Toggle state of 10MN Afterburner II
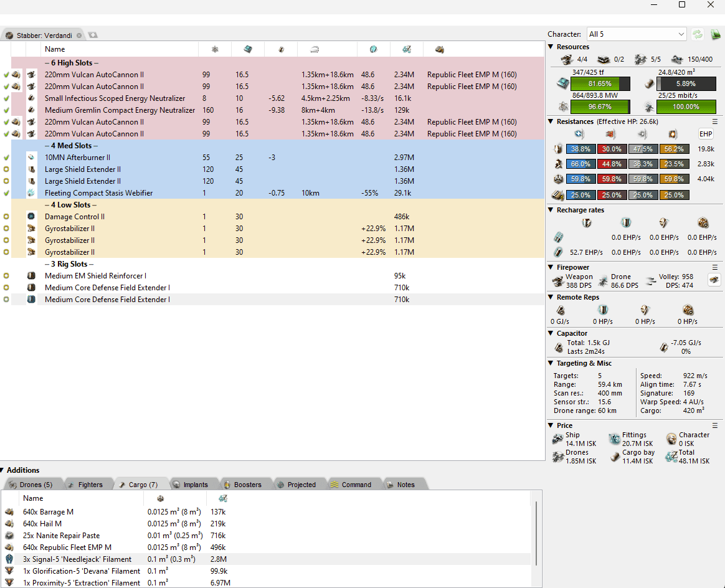The width and height of the screenshot is (725, 588). [6, 158]
